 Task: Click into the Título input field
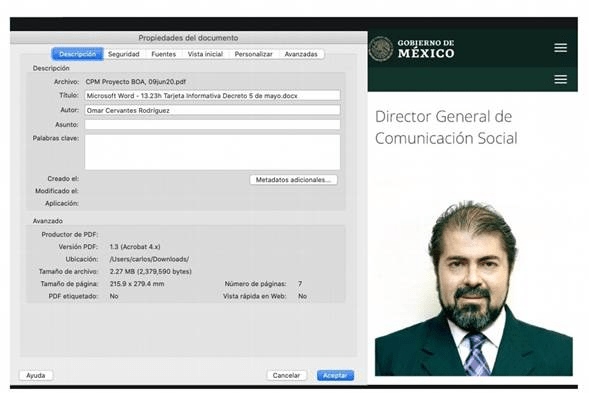[212, 96]
